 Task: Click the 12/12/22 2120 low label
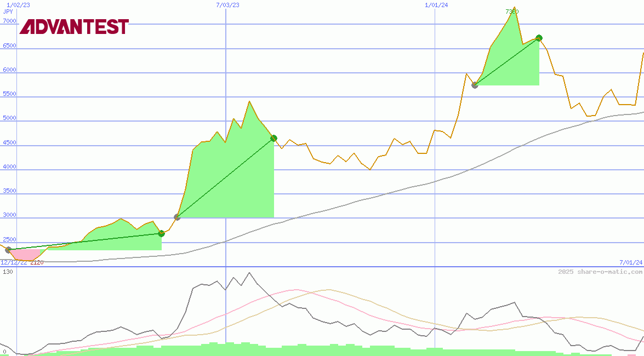[x=22, y=262]
